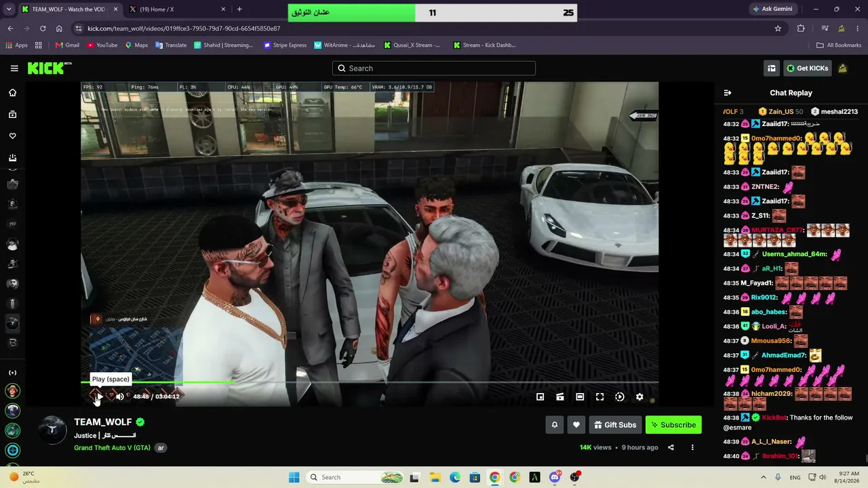Open the taskbar volume control

[823, 477]
